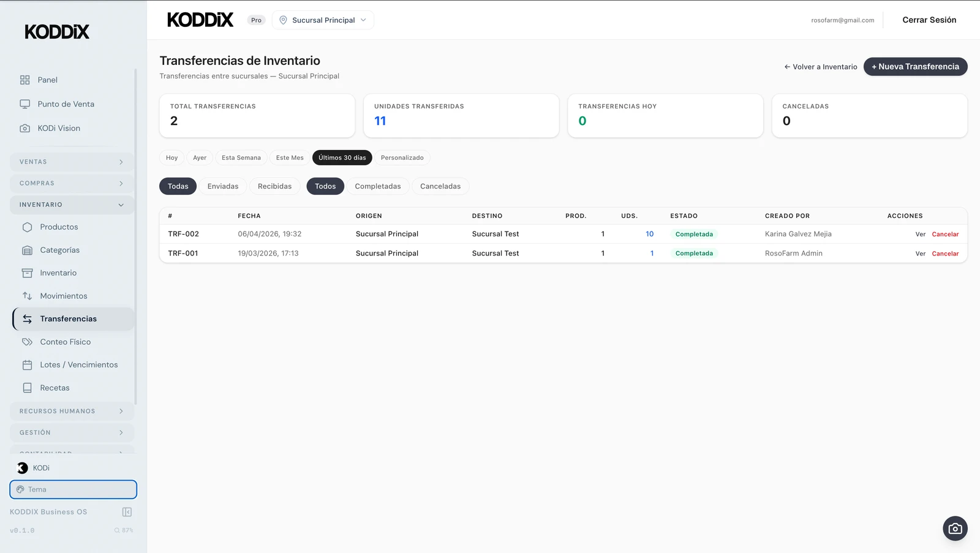The width and height of the screenshot is (980, 553).
Task: Choose the Este Mes date range
Action: 289,158
